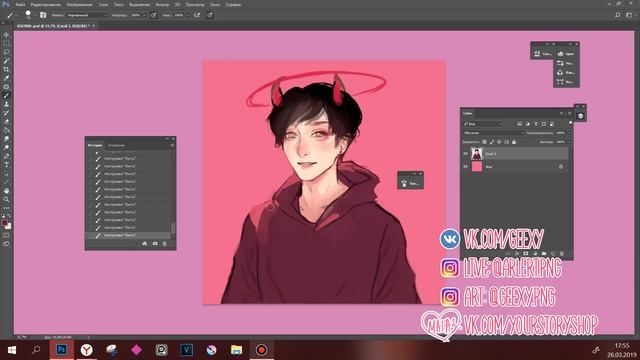
Task: Select the Gradient tool
Action: click(6, 130)
